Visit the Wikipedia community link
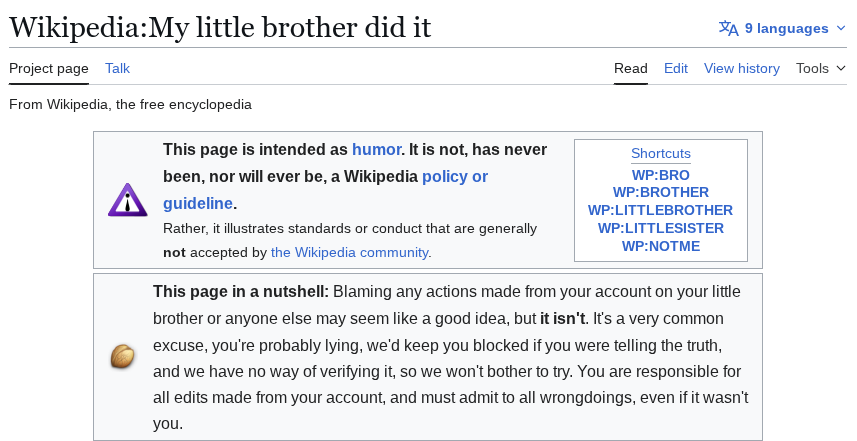Image resolution: width=857 pixels, height=441 pixels. point(350,253)
